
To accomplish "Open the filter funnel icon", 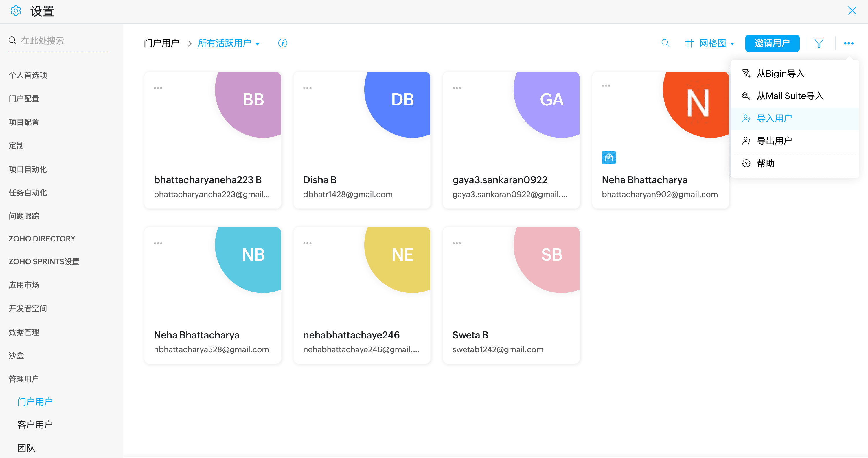I will 819,43.
